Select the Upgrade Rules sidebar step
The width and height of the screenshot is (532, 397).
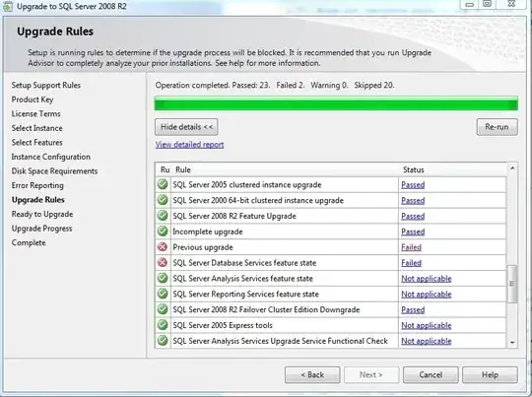tap(38, 200)
